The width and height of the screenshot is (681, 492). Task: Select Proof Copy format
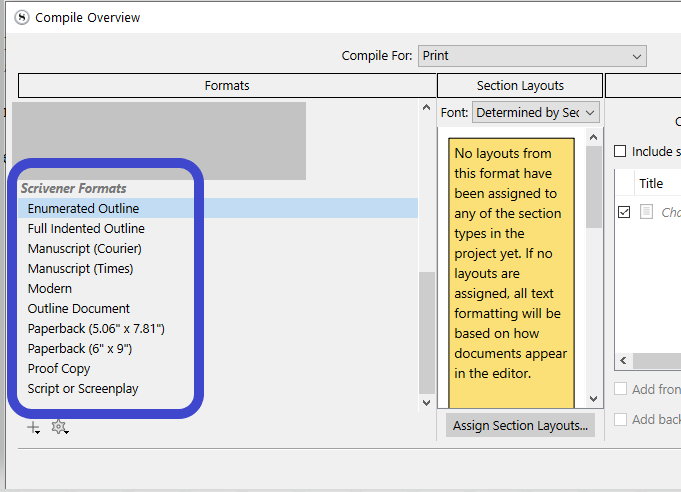coord(59,368)
